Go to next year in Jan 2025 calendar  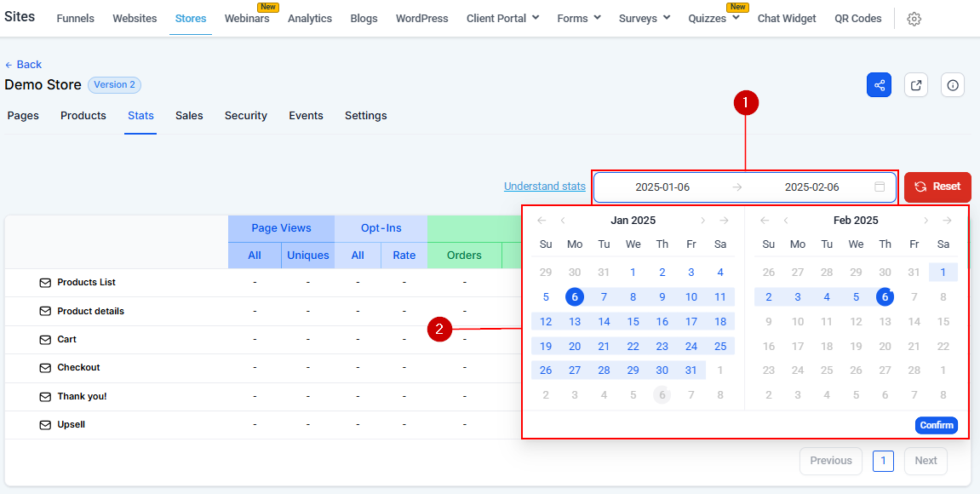(x=724, y=220)
